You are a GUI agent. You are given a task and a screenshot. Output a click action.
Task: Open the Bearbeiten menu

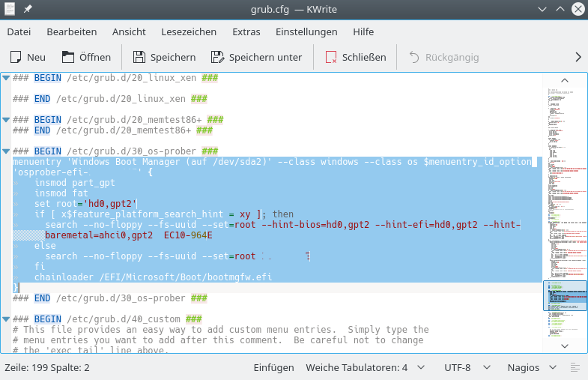72,32
